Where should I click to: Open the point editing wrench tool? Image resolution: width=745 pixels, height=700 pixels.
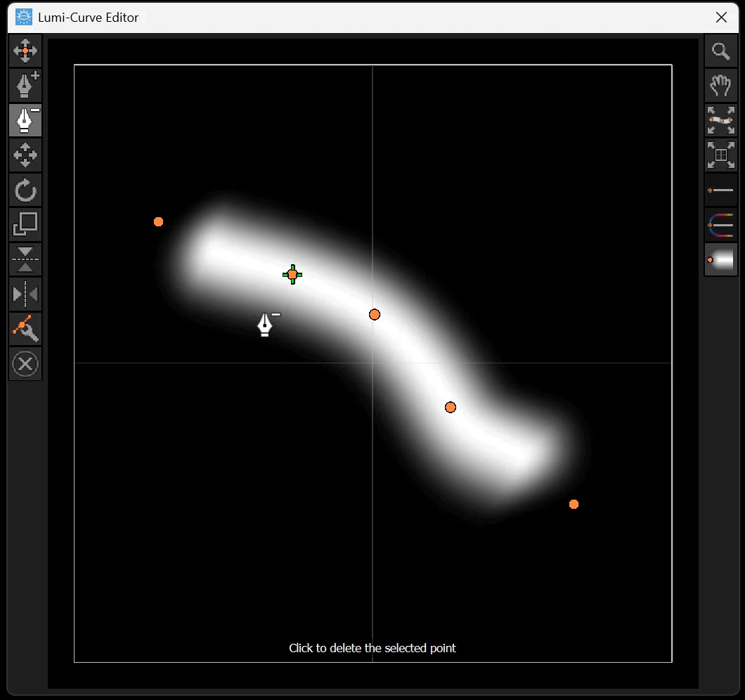point(25,329)
